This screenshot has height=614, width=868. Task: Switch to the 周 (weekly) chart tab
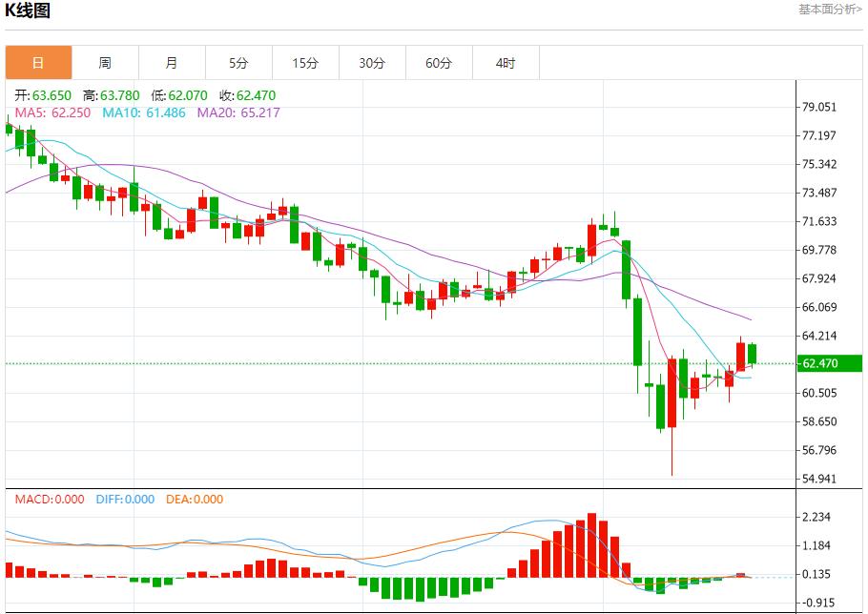pos(105,61)
